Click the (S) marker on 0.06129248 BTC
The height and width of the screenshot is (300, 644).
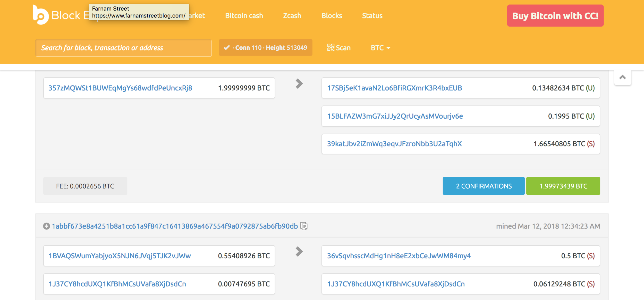(x=591, y=284)
